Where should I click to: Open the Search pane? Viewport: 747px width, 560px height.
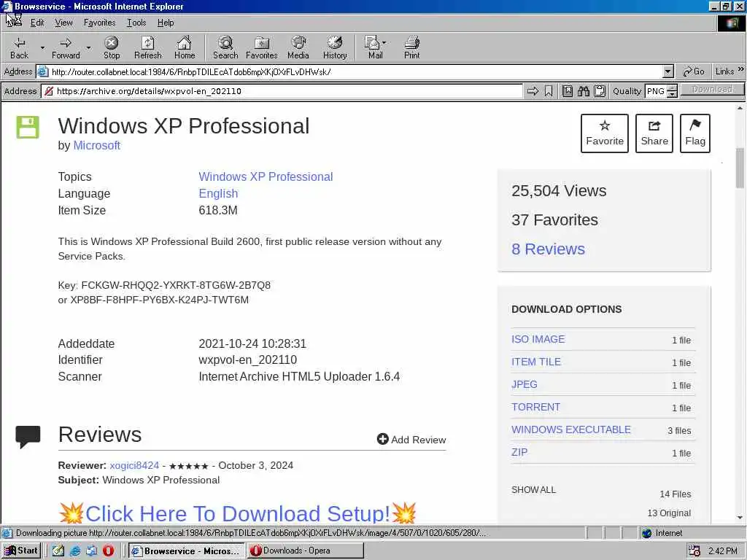[x=225, y=47]
